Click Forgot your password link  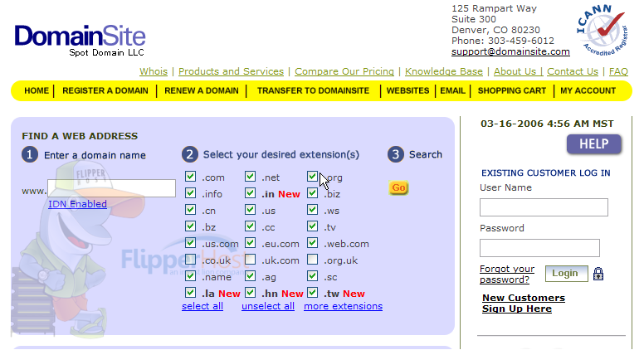click(507, 274)
